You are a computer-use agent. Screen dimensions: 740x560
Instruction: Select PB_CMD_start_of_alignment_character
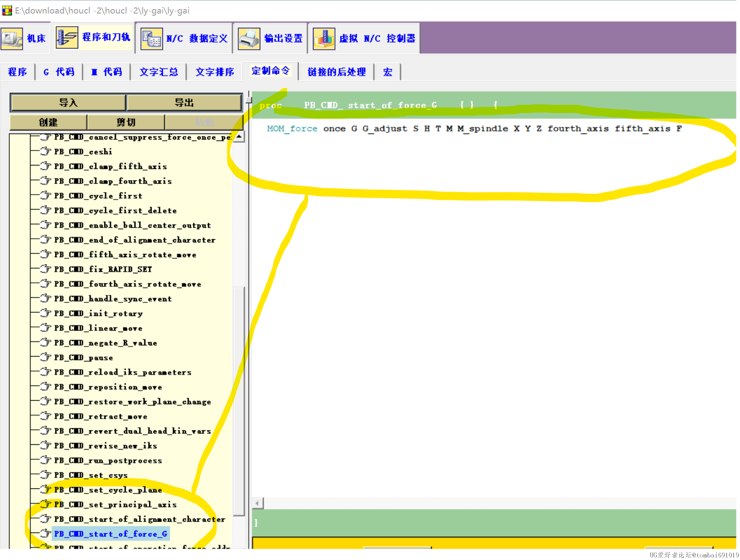coord(140,519)
